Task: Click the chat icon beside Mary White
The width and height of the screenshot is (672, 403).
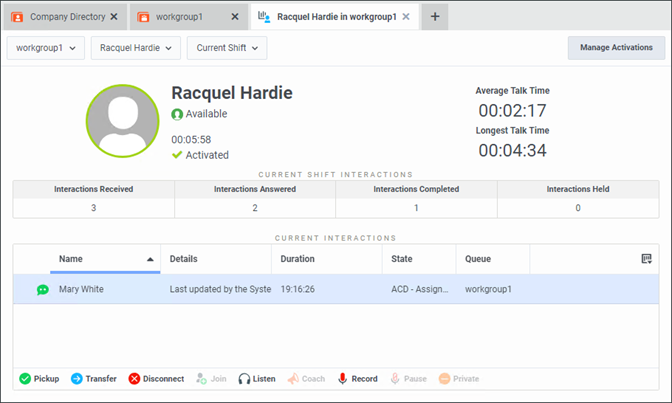Action: pos(43,289)
